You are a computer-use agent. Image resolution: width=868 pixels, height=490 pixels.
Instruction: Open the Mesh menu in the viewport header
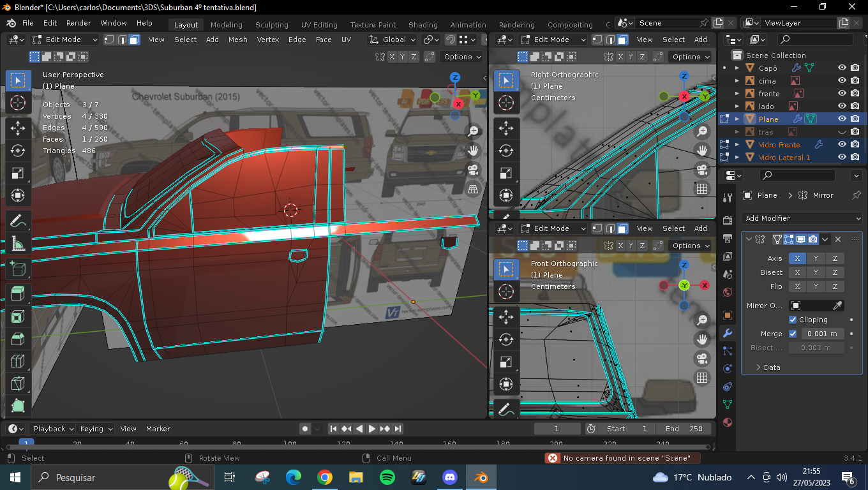point(237,40)
